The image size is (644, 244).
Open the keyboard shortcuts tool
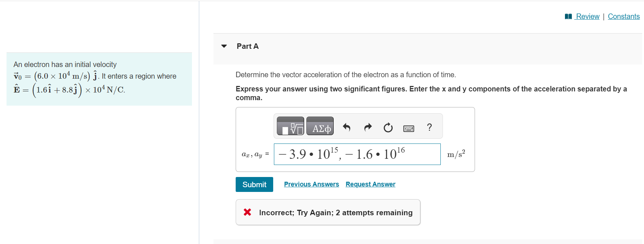[x=408, y=128]
